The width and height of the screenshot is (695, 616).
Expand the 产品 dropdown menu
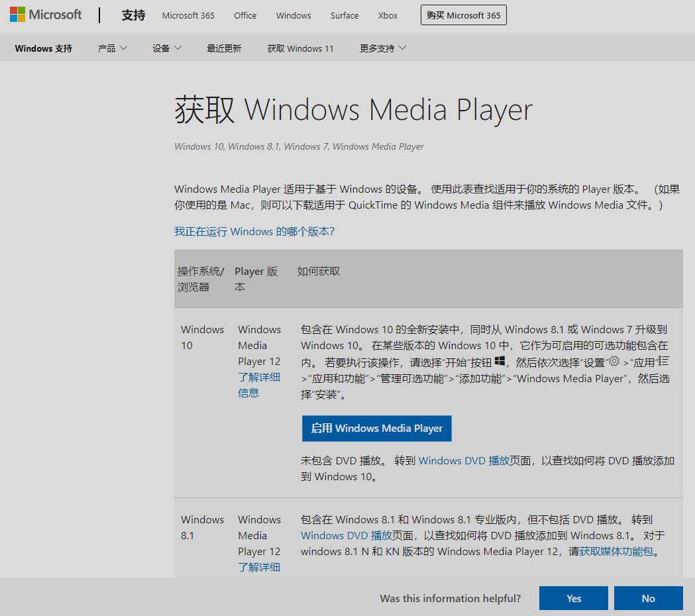coord(113,48)
